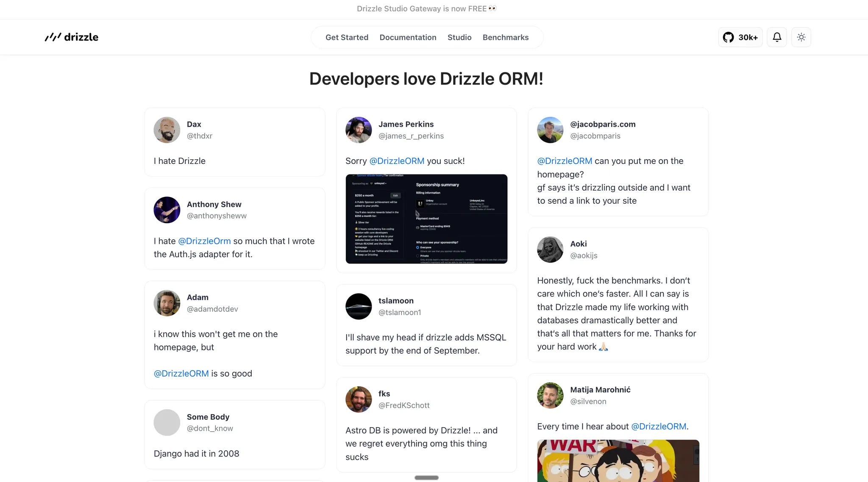Open @DrizzleORM mention in James Perkins' tweet
868x482 pixels.
click(x=397, y=161)
